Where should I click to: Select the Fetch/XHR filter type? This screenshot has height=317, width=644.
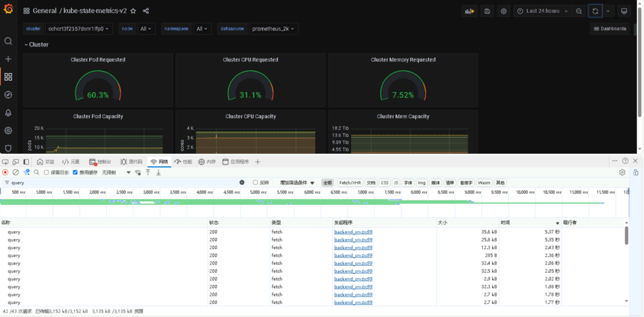pos(350,183)
